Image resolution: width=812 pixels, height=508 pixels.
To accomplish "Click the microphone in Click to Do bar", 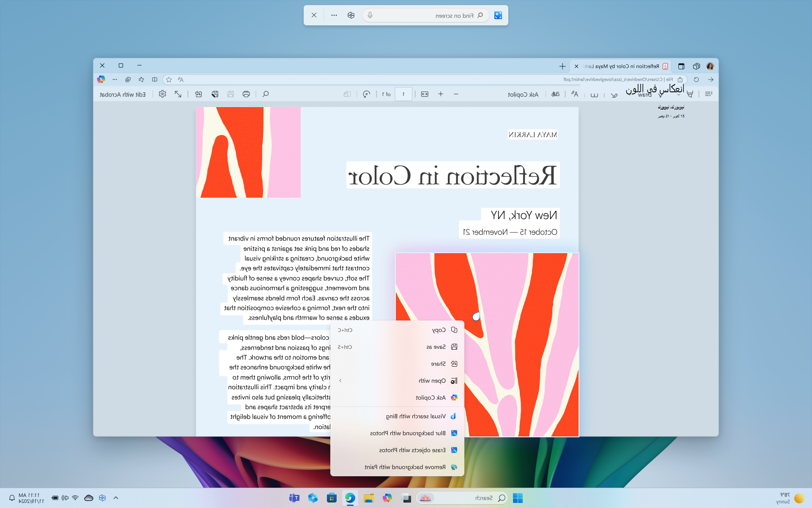I will coord(370,15).
